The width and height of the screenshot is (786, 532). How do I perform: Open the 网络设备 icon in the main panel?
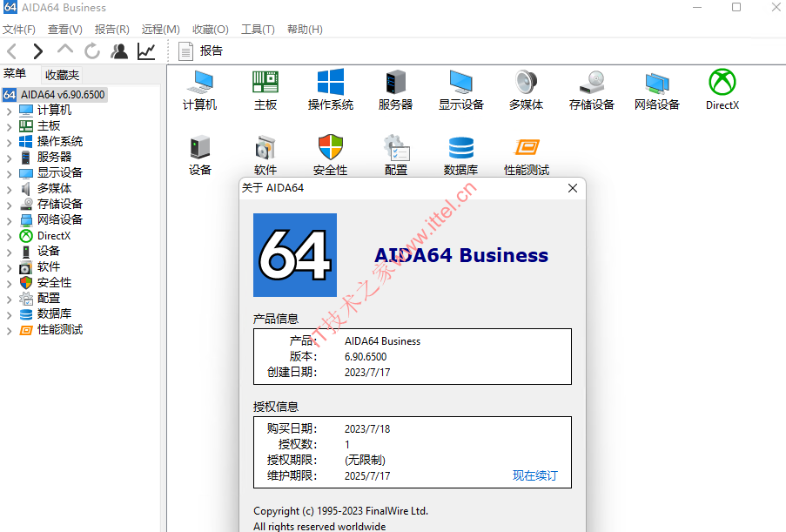tap(656, 90)
